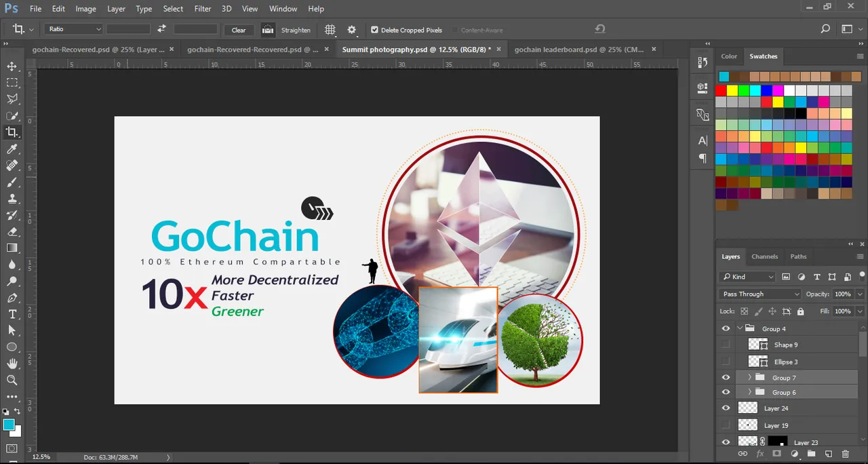Open the Color panel tab
This screenshot has width=868, height=464.
pyautogui.click(x=729, y=56)
